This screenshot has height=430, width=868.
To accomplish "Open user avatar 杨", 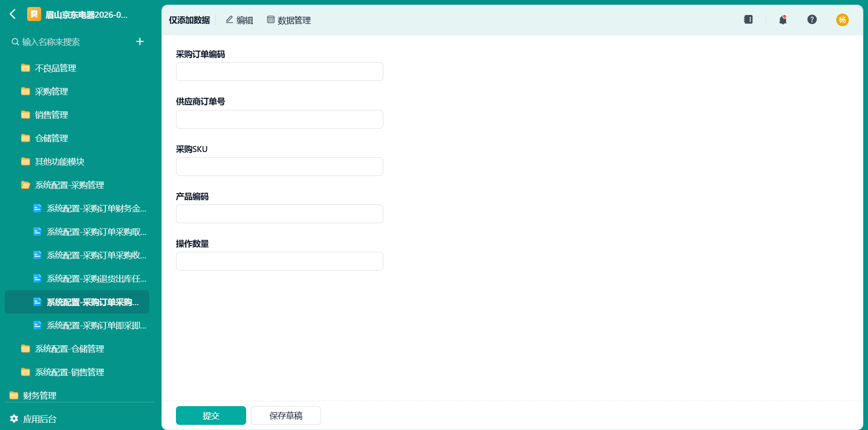I will pos(842,20).
